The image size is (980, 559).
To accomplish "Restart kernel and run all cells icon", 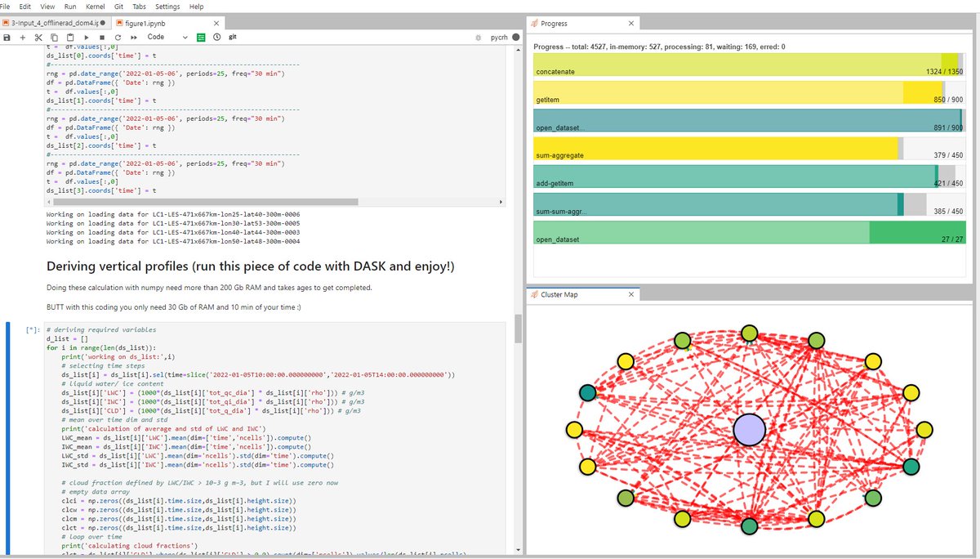I will point(133,38).
